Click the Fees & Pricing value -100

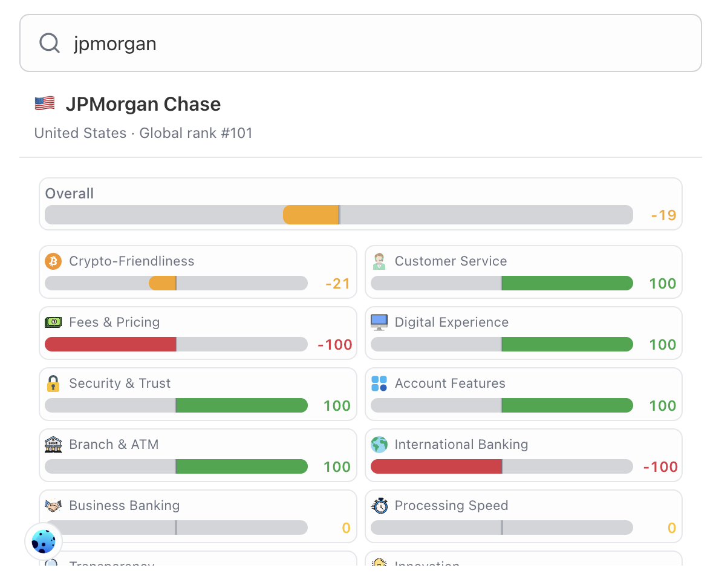[x=334, y=345]
